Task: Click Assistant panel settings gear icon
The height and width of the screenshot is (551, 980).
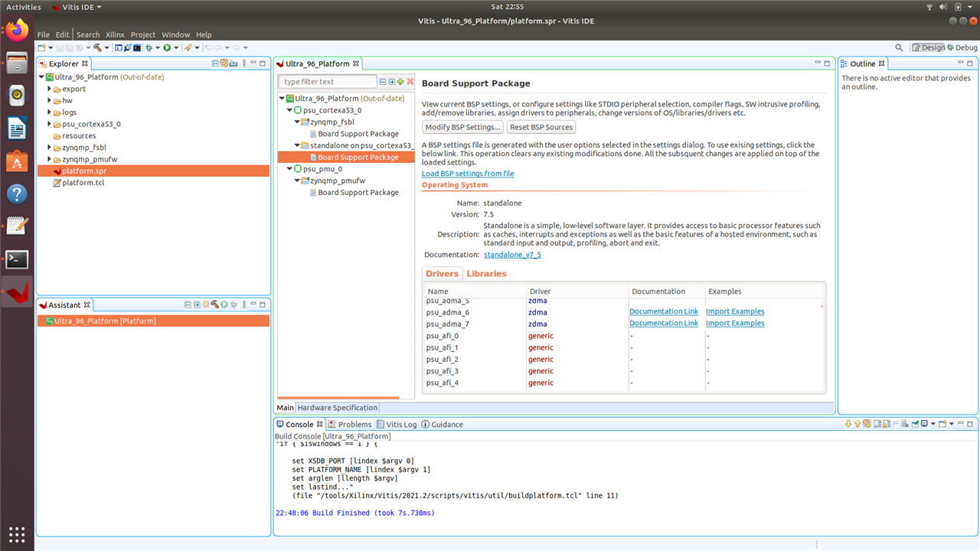Action: [x=206, y=305]
